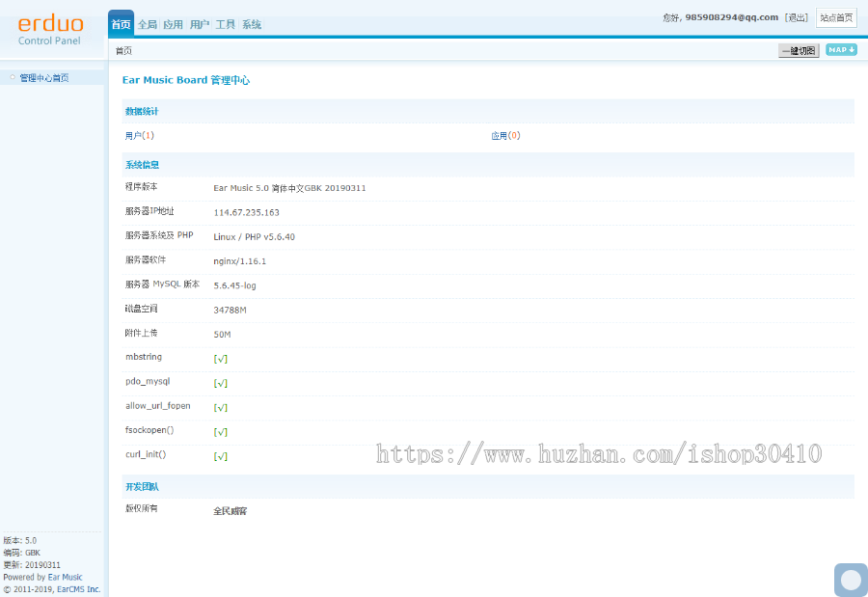Open the round chat widget icon
Viewport: 868px width, 597px height.
(x=851, y=580)
